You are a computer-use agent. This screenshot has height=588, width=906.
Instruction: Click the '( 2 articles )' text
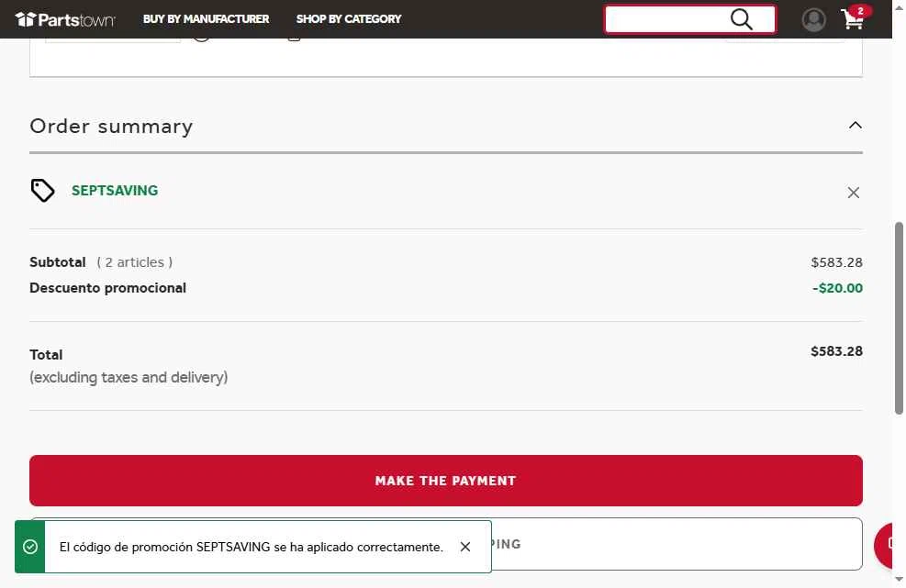coord(134,262)
